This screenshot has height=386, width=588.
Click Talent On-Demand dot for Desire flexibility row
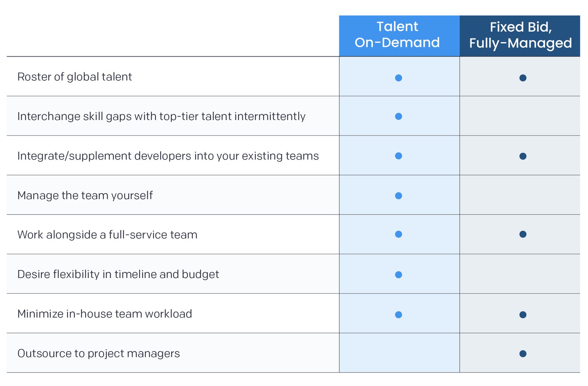click(398, 275)
